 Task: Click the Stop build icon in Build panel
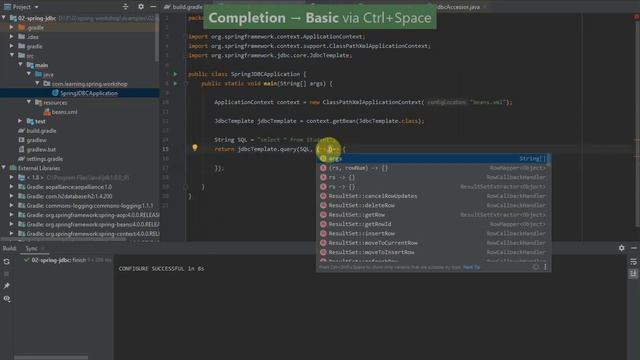[x=7, y=273]
